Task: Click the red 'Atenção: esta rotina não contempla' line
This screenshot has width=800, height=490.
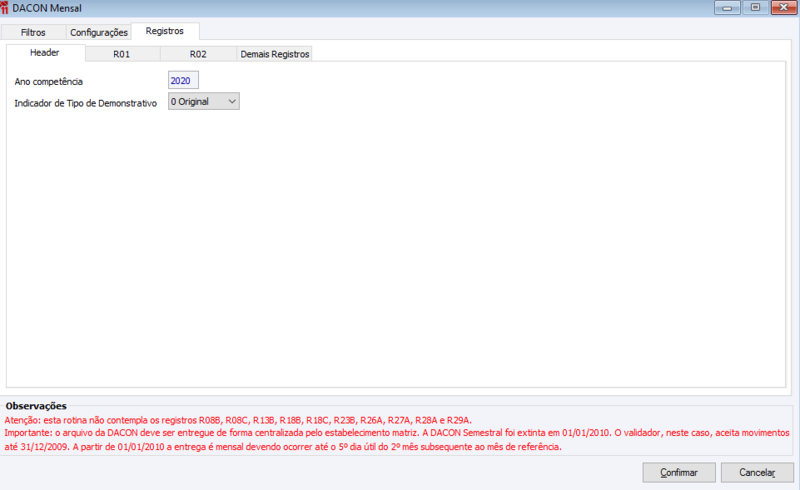Action: 238,421
